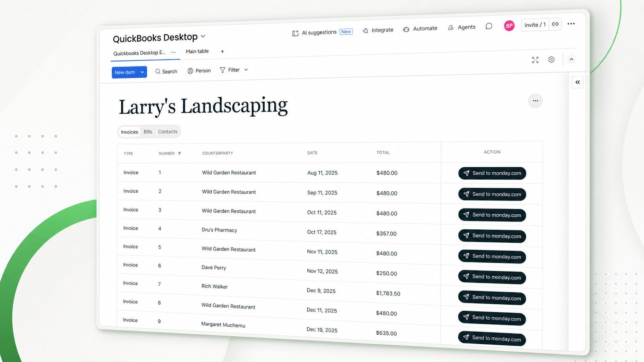Click the $357.00 total cell

pyautogui.click(x=386, y=234)
